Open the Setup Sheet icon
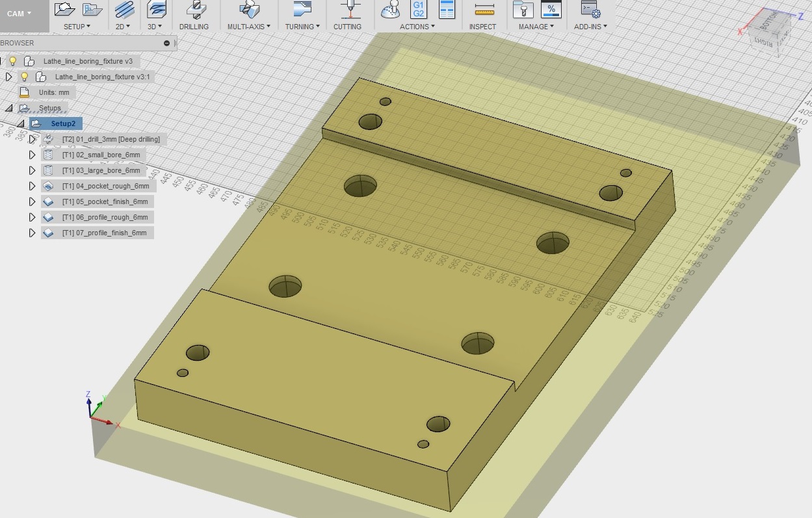812x518 pixels. tap(447, 9)
